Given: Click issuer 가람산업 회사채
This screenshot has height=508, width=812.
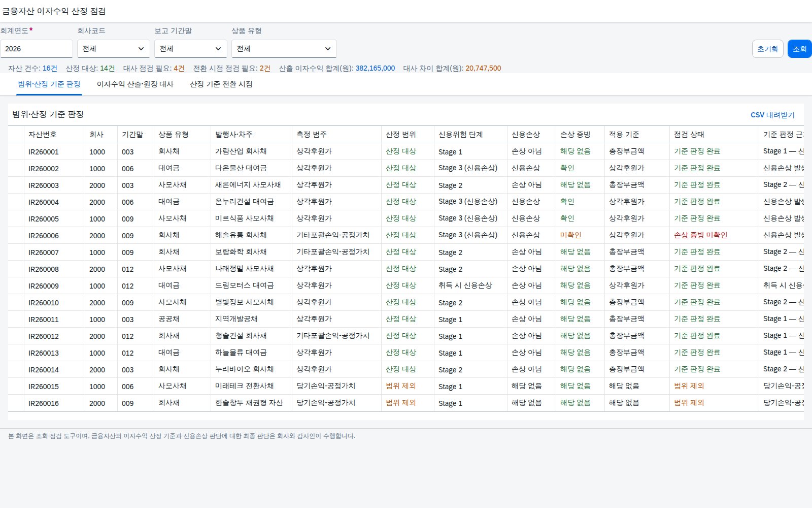Looking at the screenshot, I should point(241,151).
